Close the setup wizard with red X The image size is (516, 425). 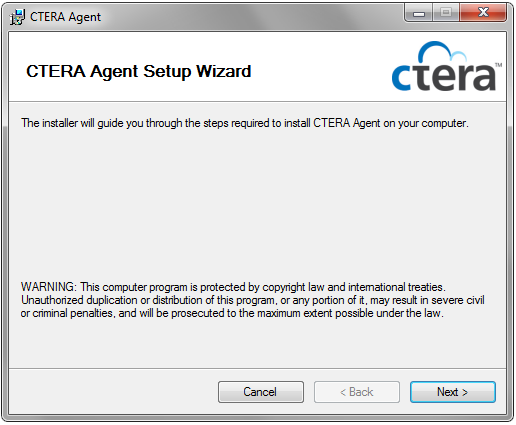483,13
